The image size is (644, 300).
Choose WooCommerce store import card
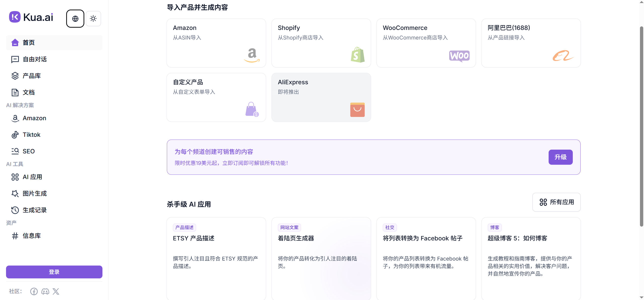[426, 43]
